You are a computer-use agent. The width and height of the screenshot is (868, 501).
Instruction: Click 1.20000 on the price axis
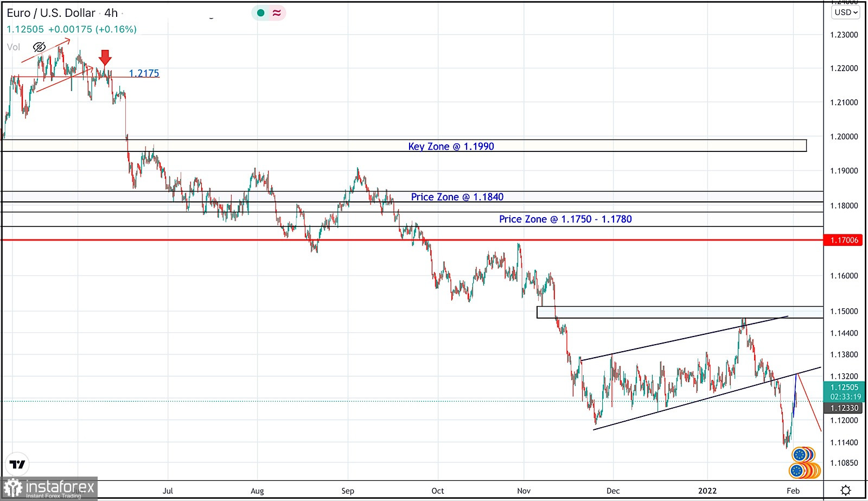(x=844, y=137)
